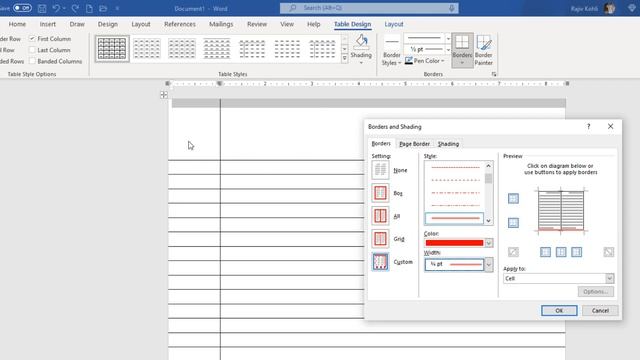Expand the Table Styles gallery

tap(344, 58)
